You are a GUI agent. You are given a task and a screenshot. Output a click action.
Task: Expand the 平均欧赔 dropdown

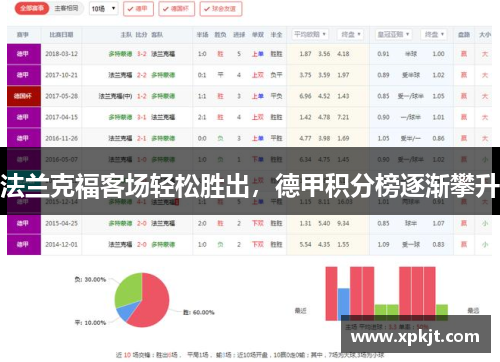(x=310, y=34)
